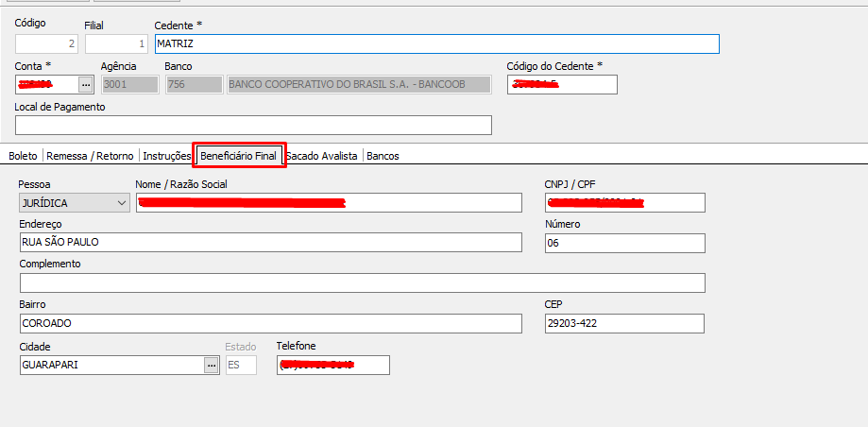
Task: Select the Nome / Razão Social field
Action: click(x=329, y=203)
